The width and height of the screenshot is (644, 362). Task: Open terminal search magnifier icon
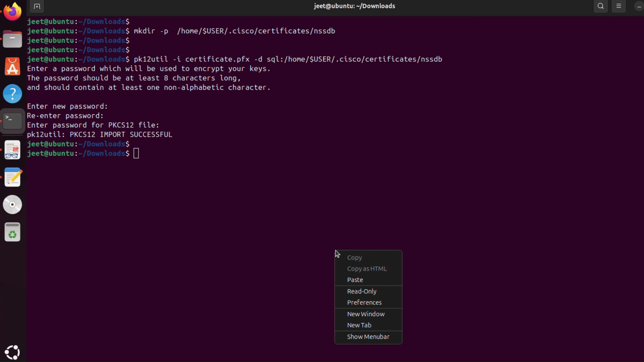pos(601,6)
